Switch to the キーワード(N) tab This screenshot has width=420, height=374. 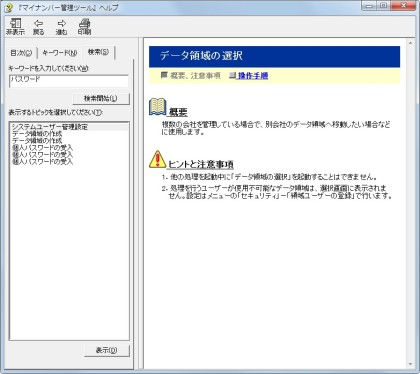tap(60, 53)
